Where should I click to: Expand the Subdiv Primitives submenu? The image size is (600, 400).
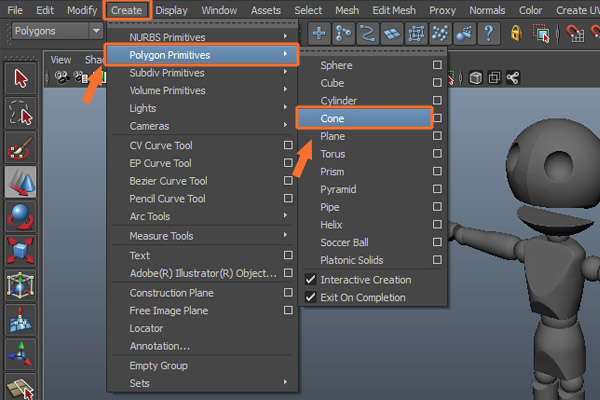click(x=202, y=73)
